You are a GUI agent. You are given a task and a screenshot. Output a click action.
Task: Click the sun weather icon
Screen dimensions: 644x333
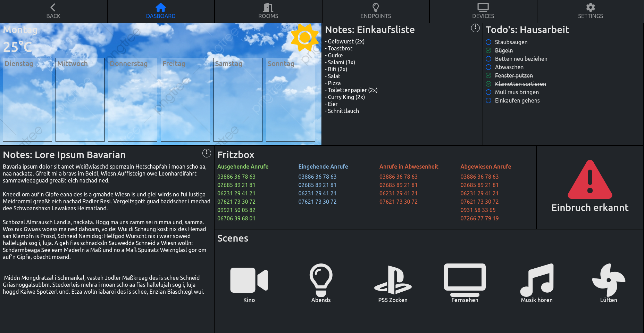(304, 37)
